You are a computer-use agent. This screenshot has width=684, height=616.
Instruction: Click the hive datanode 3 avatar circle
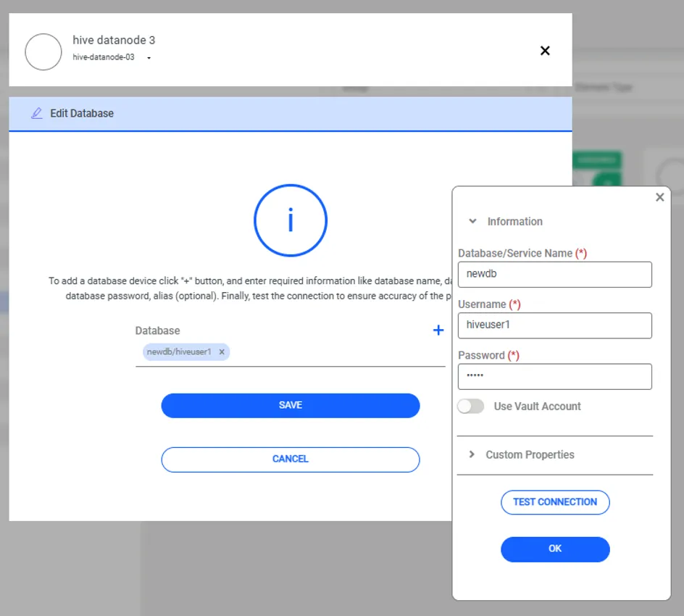[x=43, y=52]
